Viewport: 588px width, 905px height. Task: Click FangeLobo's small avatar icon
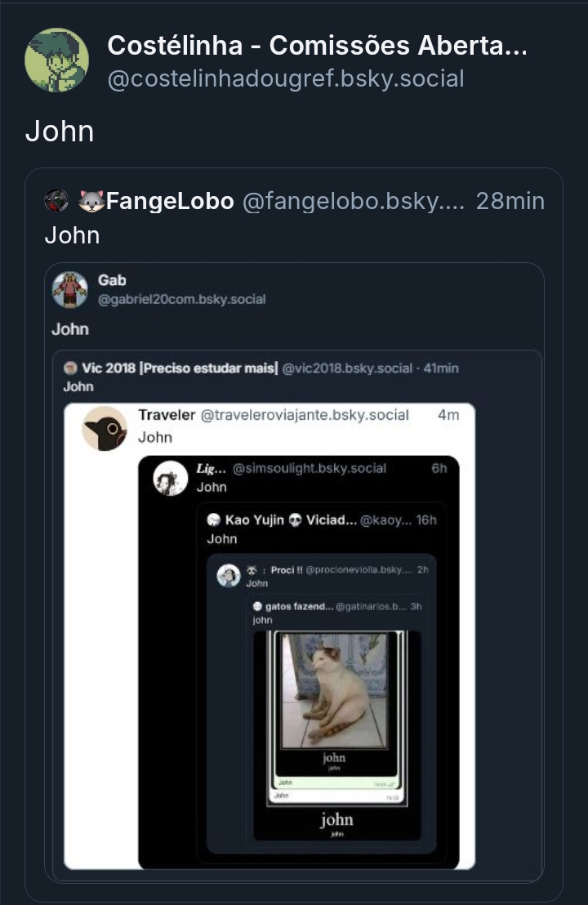(56, 201)
